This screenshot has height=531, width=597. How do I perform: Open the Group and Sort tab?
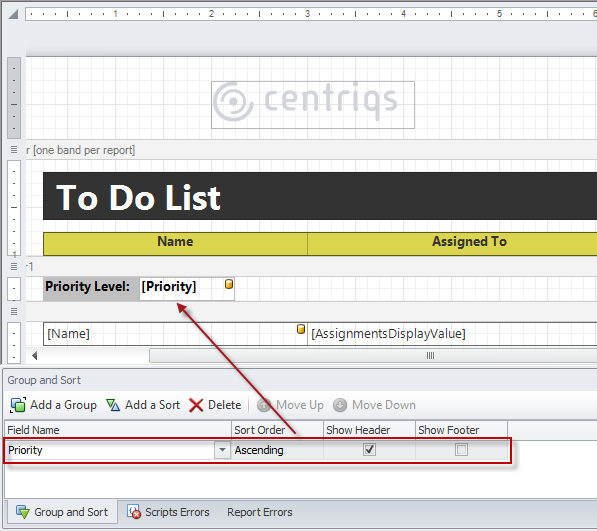click(x=62, y=512)
